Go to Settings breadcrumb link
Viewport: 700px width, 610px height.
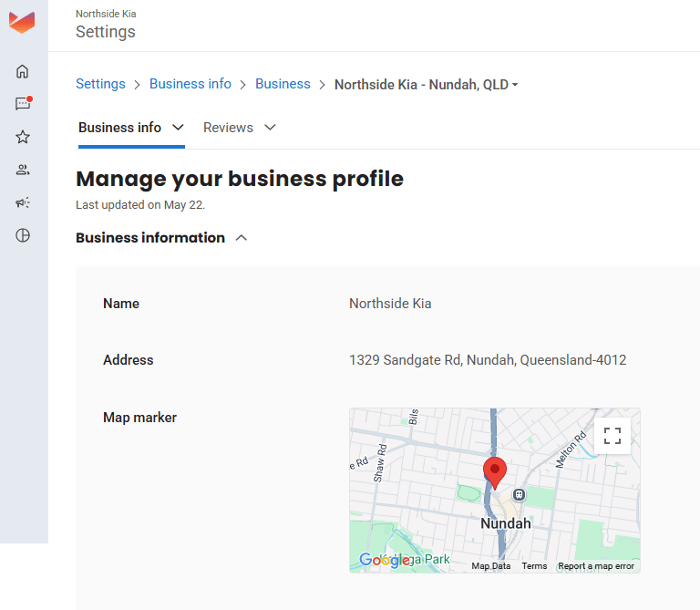100,84
